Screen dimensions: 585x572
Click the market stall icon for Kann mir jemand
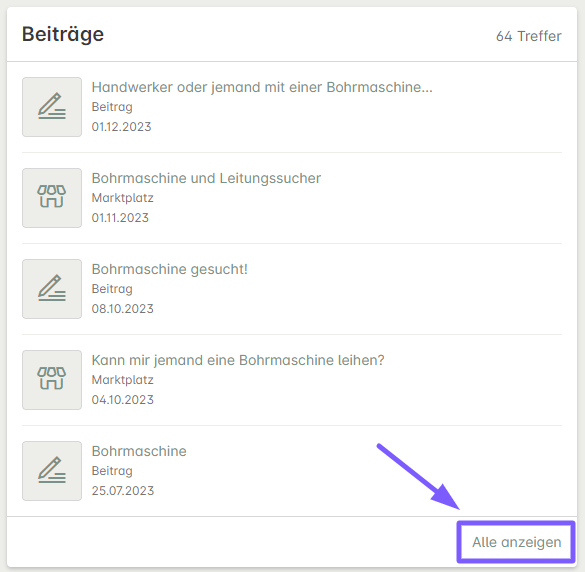(x=52, y=380)
